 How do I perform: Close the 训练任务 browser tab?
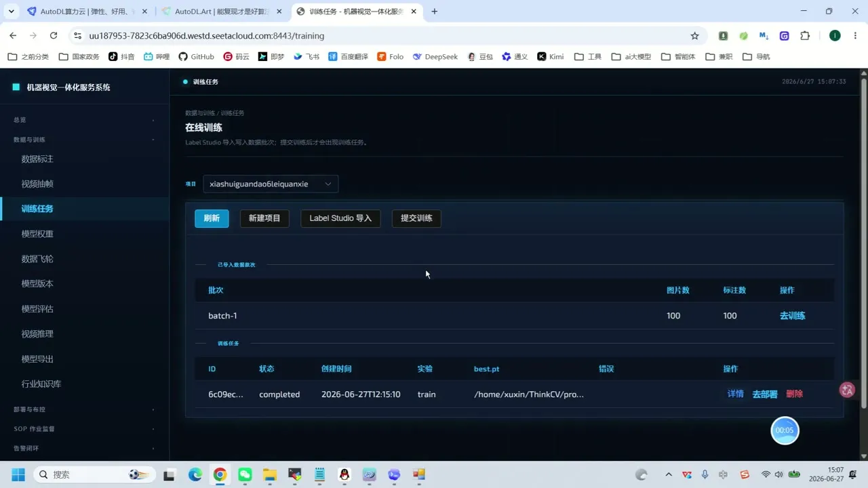point(413,12)
